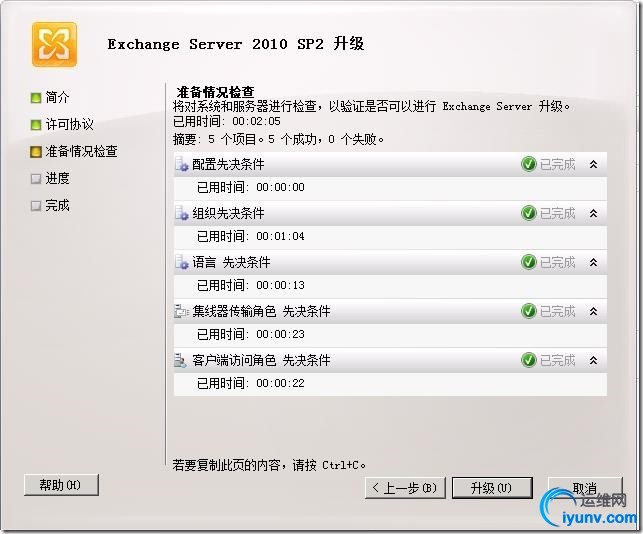
Task: Click the green square beside 简介
Action: tap(36, 98)
